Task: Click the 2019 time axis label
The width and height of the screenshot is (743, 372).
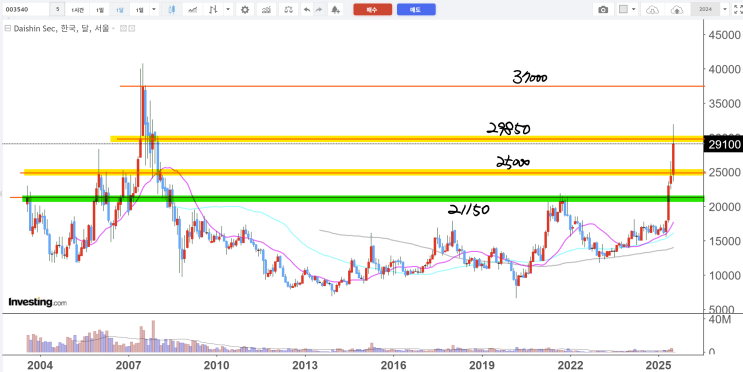Action: [x=482, y=365]
